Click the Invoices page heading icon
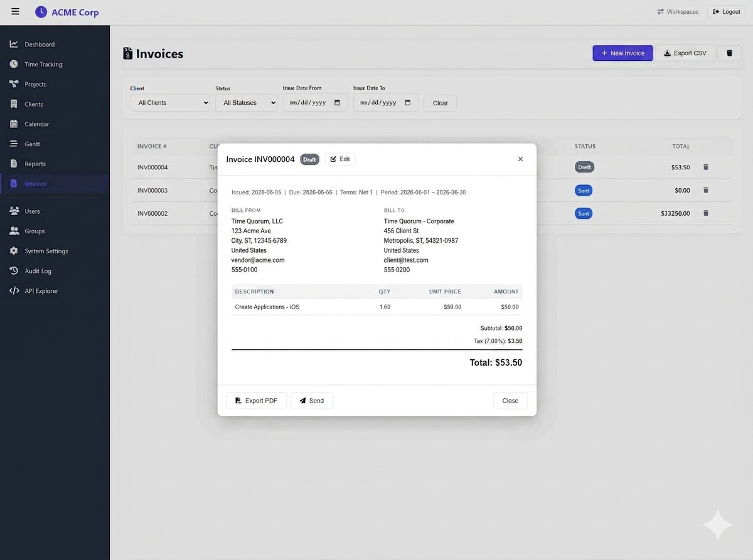Image resolution: width=753 pixels, height=560 pixels. pos(128,53)
